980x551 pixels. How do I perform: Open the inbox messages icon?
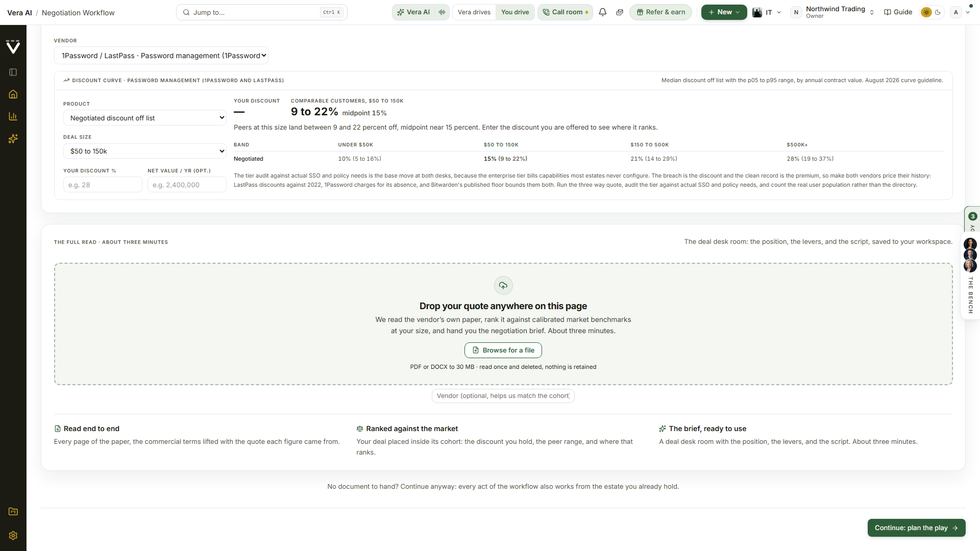click(620, 12)
